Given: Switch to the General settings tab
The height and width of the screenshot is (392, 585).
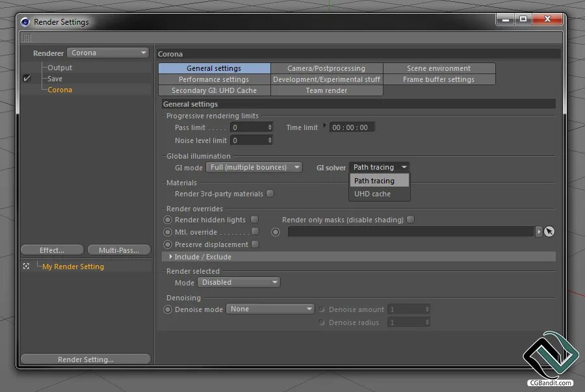Looking at the screenshot, I should pos(214,68).
